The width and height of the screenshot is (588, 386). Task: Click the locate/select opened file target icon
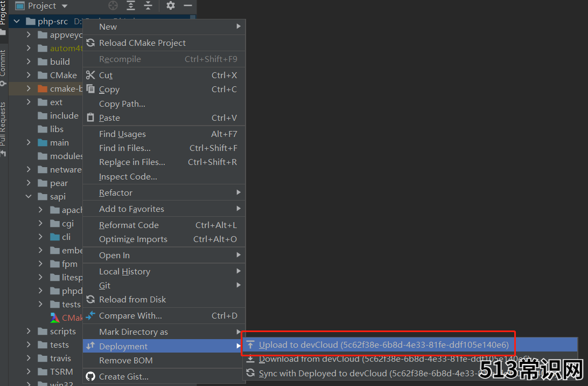pyautogui.click(x=113, y=5)
